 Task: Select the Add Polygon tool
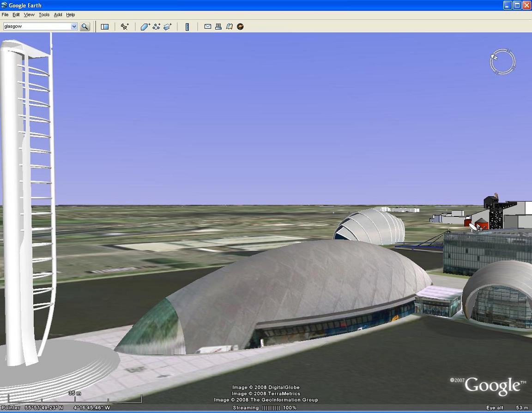[x=145, y=27]
